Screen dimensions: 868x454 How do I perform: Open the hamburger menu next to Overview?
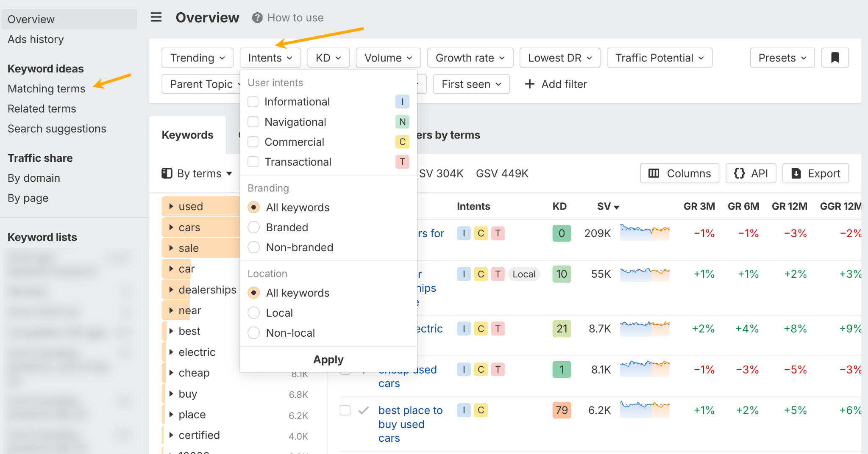156,17
